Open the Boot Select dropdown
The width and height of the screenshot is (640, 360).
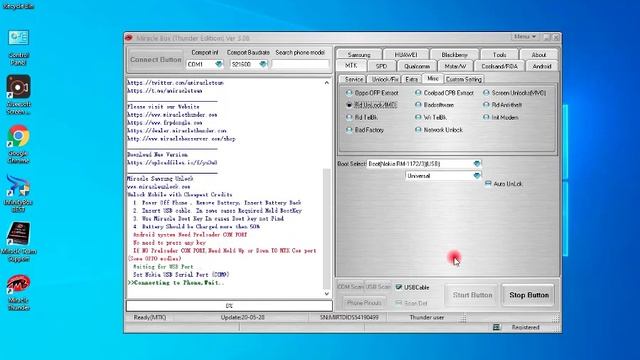(x=477, y=164)
